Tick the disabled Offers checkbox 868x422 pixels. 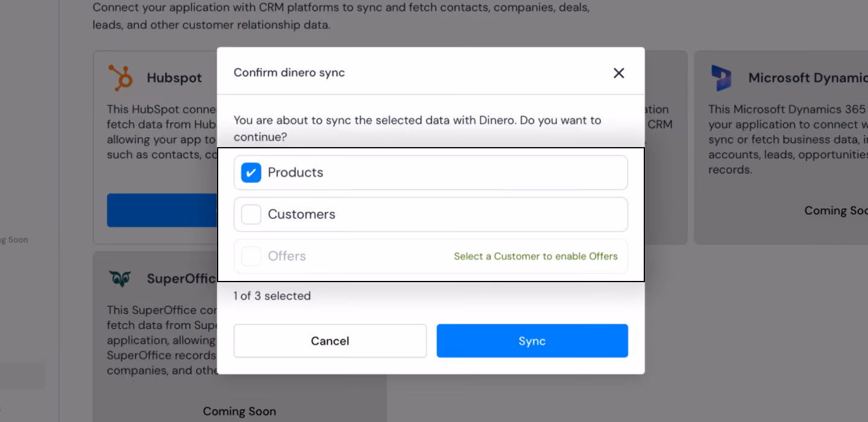251,256
